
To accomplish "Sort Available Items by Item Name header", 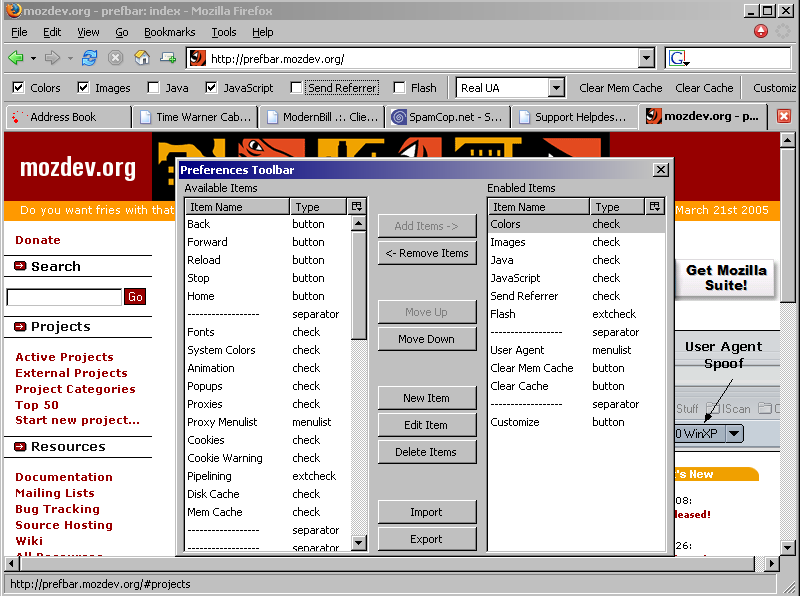I will coord(237,207).
